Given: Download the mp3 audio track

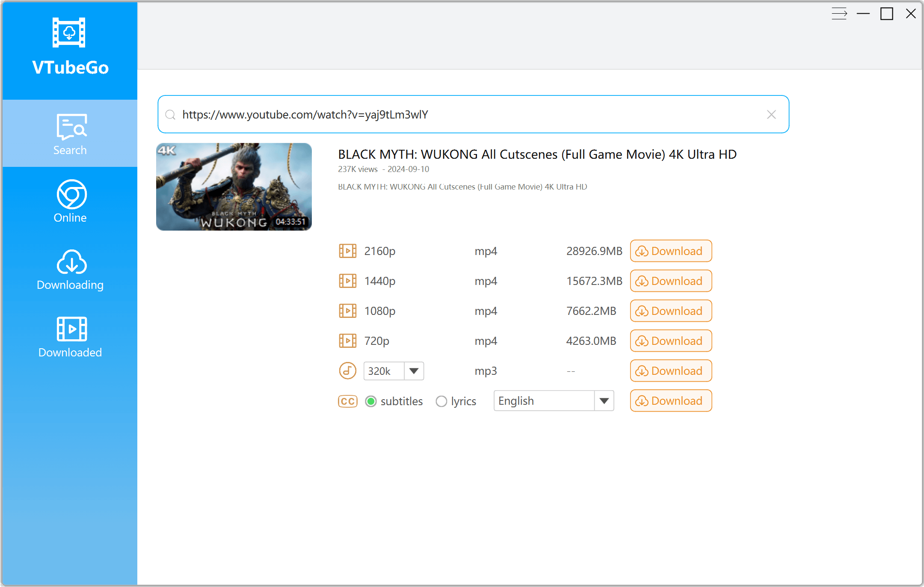Looking at the screenshot, I should pyautogui.click(x=670, y=371).
